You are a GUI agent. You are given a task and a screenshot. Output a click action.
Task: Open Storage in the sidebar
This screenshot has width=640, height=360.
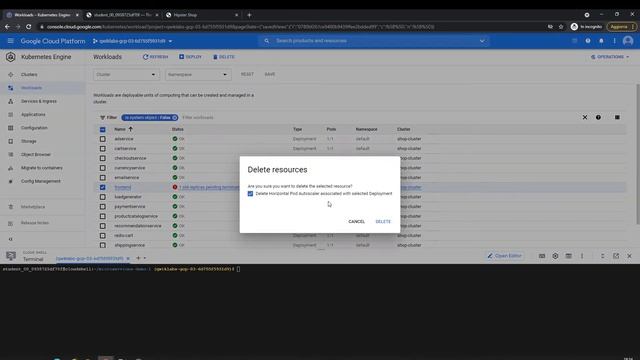tap(29, 141)
